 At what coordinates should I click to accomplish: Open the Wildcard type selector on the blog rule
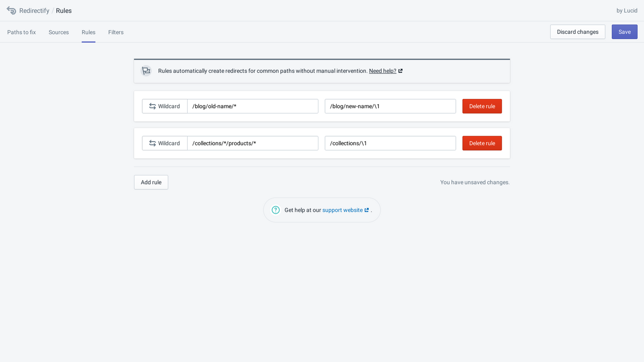click(x=165, y=106)
